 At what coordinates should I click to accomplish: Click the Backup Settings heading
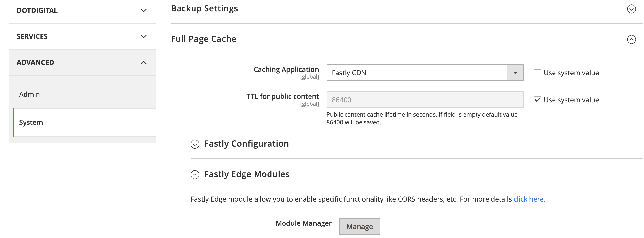click(x=204, y=9)
